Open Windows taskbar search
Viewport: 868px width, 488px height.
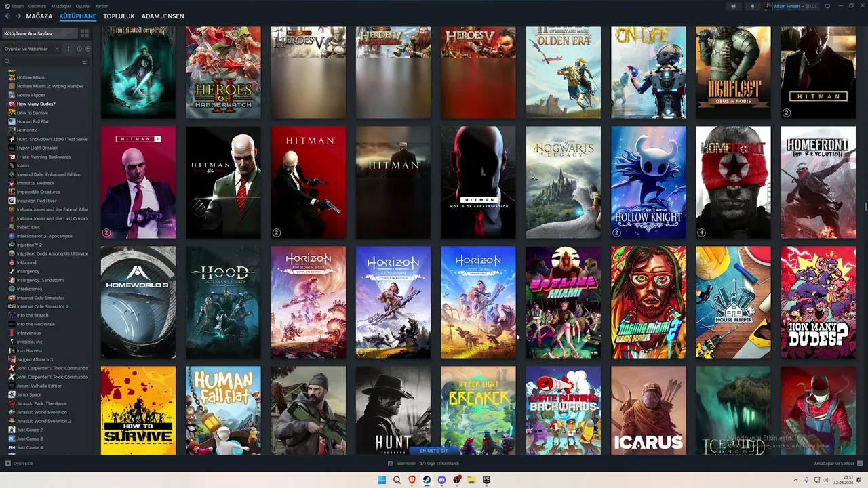397,480
